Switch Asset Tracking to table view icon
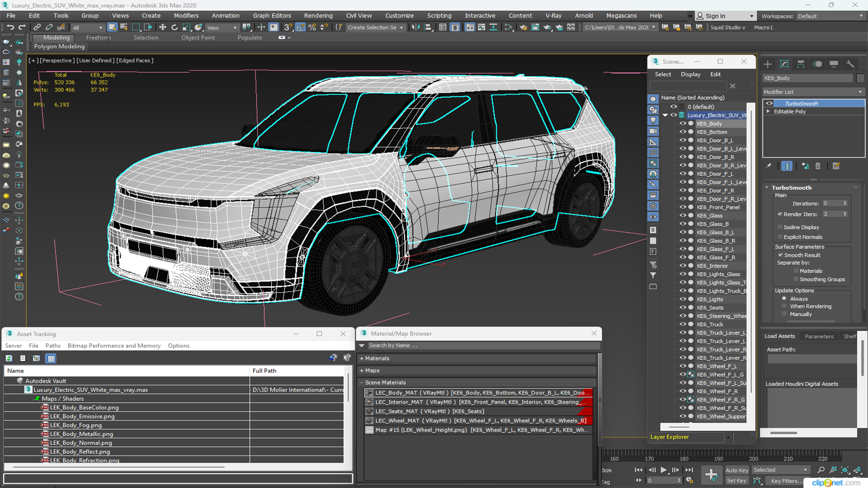 (x=51, y=358)
